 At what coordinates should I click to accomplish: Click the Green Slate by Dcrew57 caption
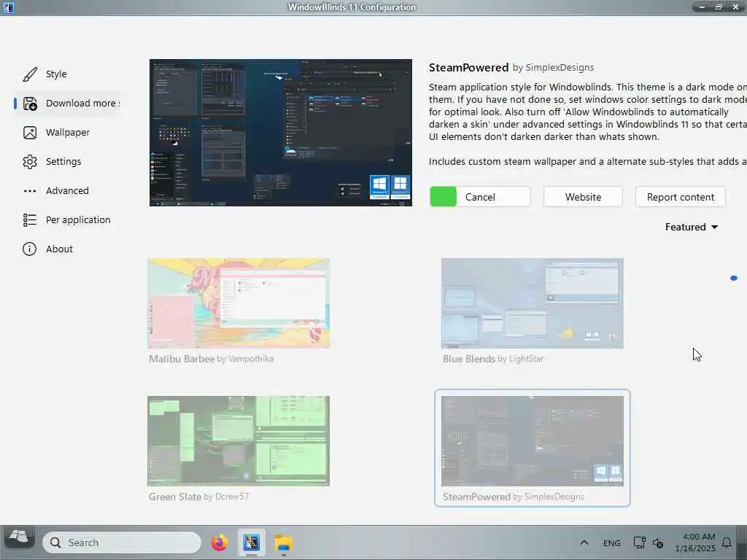click(x=198, y=497)
